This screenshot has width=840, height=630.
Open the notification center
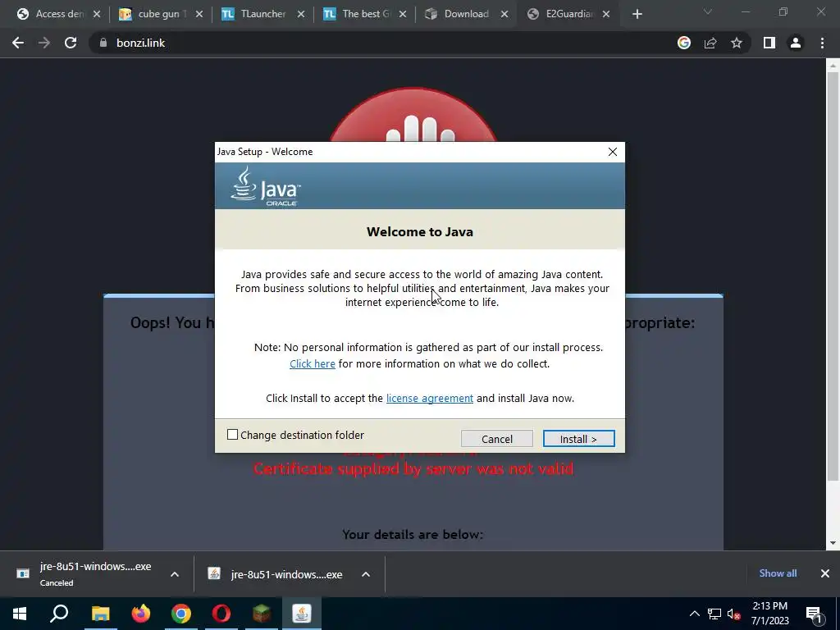[x=814, y=614]
